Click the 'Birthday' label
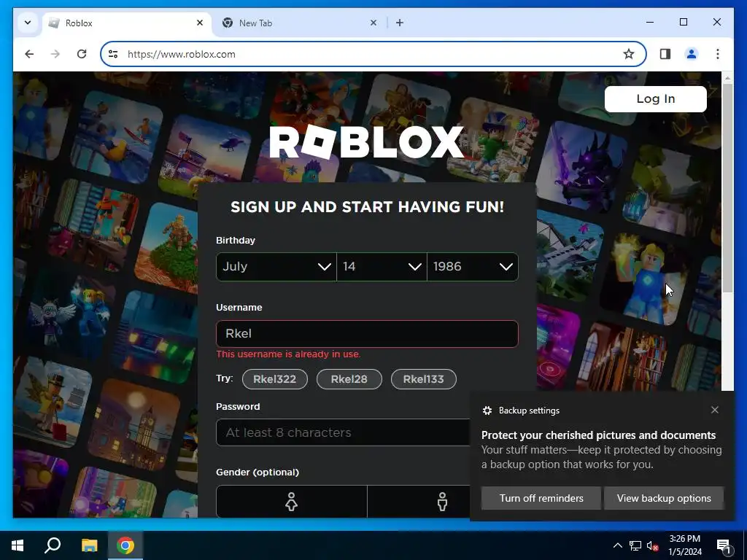Image resolution: width=747 pixels, height=560 pixels. pos(236,240)
